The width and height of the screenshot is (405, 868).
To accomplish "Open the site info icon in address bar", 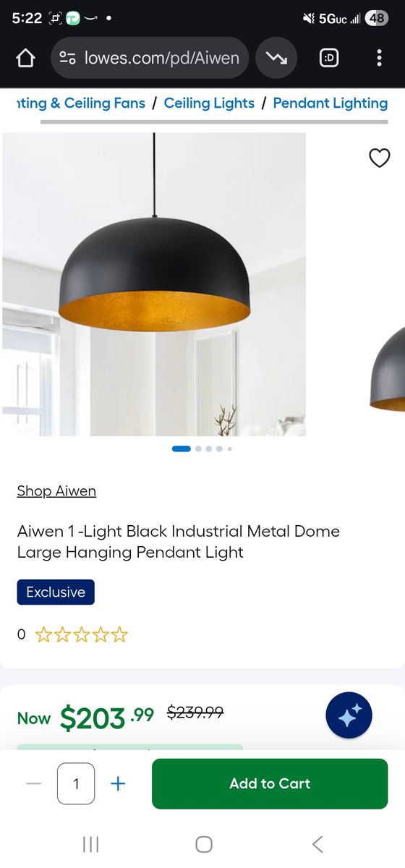I will tap(67, 58).
